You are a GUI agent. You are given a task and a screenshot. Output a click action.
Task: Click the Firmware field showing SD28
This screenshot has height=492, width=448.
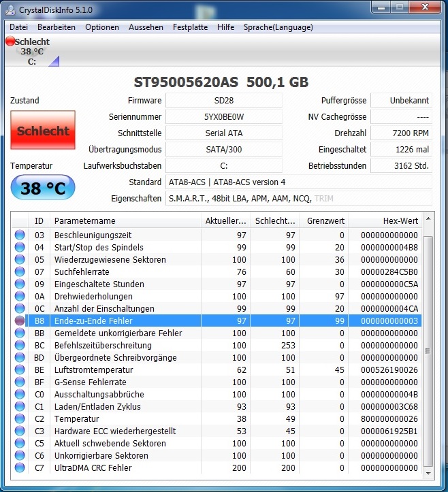224,101
